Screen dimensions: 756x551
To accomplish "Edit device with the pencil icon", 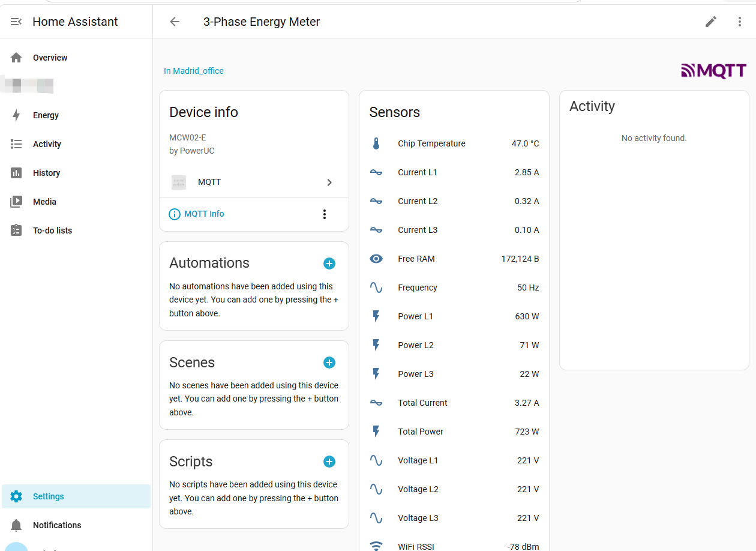I will 711,22.
